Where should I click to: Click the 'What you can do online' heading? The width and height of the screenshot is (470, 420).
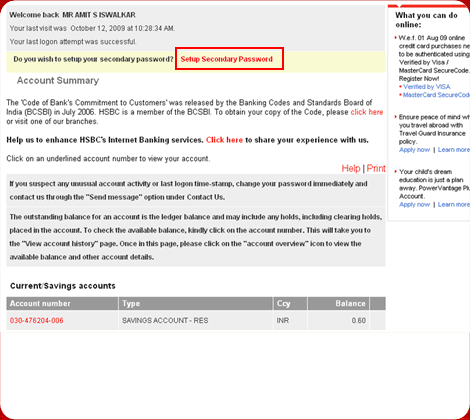(x=426, y=20)
